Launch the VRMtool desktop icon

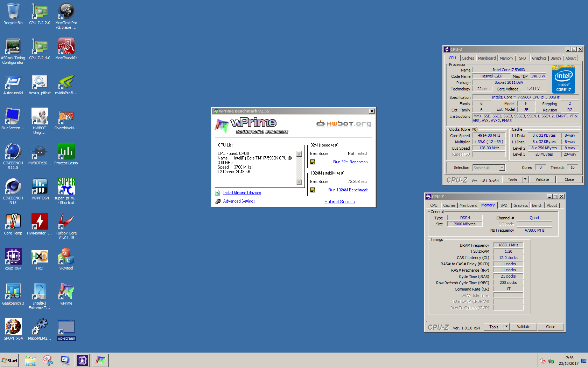pos(66,259)
